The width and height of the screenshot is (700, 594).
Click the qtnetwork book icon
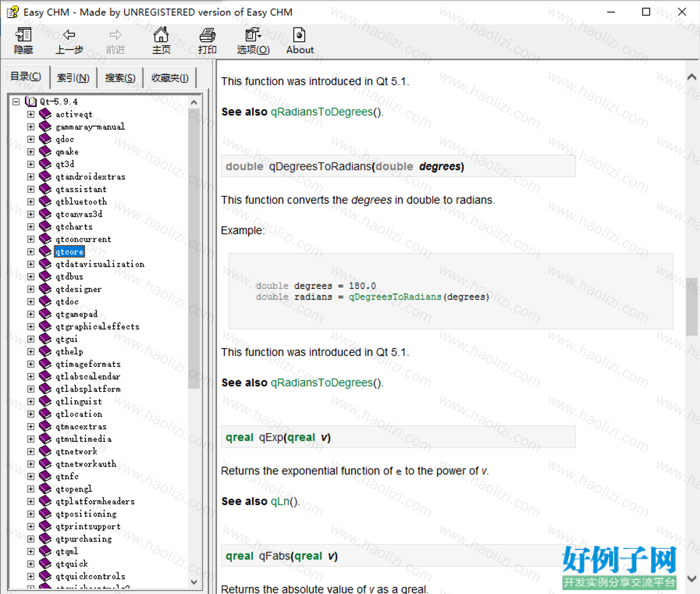coord(45,451)
